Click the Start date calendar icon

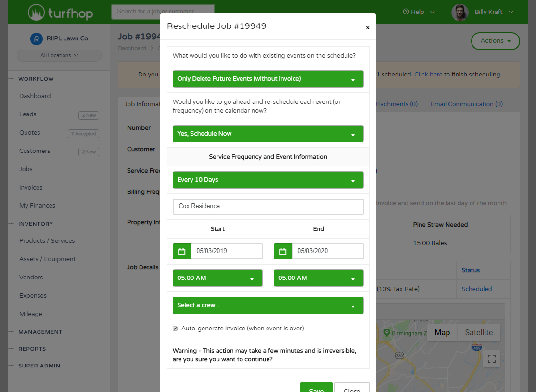[181, 251]
